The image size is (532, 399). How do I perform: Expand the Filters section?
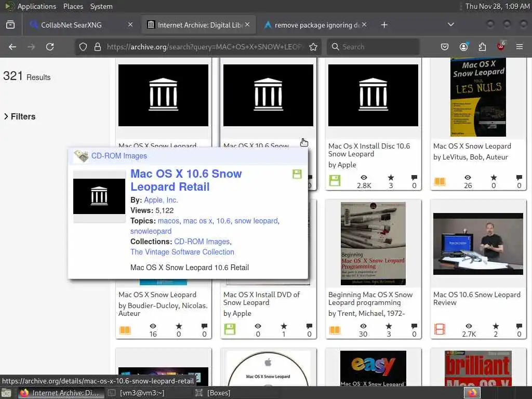20,116
